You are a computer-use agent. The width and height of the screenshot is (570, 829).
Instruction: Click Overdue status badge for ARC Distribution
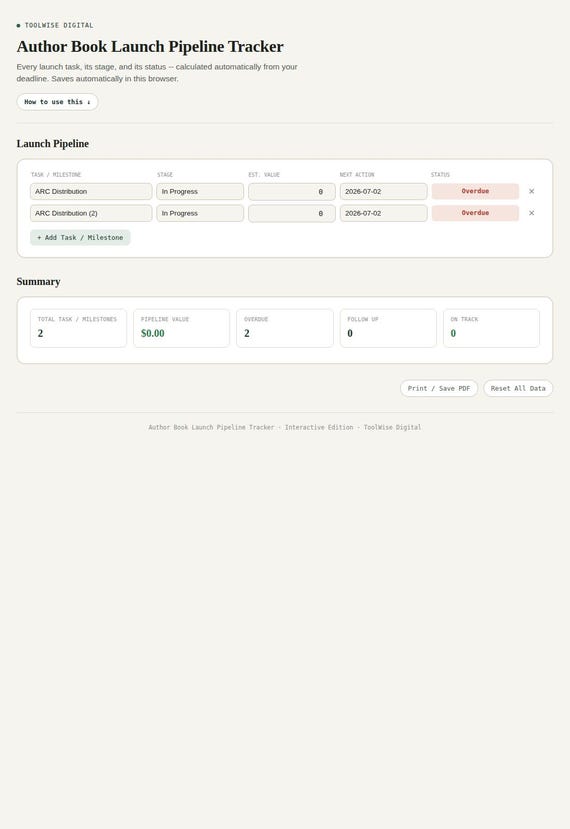click(475, 191)
